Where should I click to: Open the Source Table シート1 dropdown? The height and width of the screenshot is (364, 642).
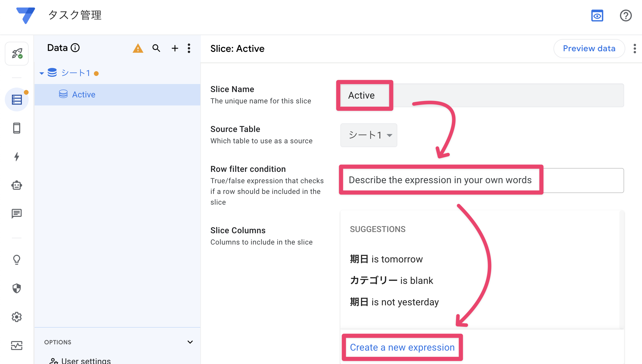pos(369,135)
